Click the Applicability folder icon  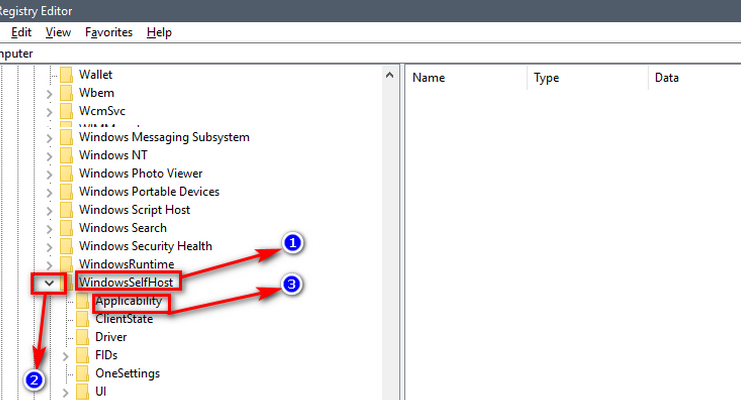pos(83,301)
